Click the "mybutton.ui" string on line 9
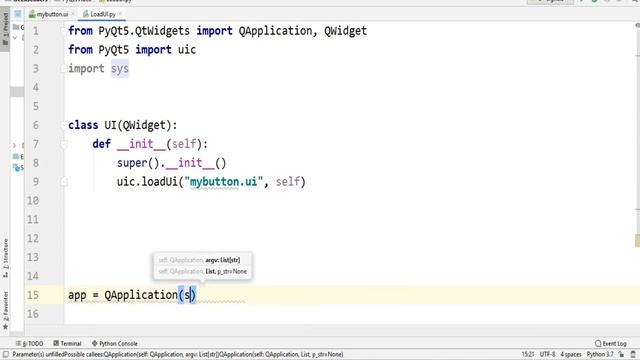Viewport: 640px width, 360px height. coord(224,182)
